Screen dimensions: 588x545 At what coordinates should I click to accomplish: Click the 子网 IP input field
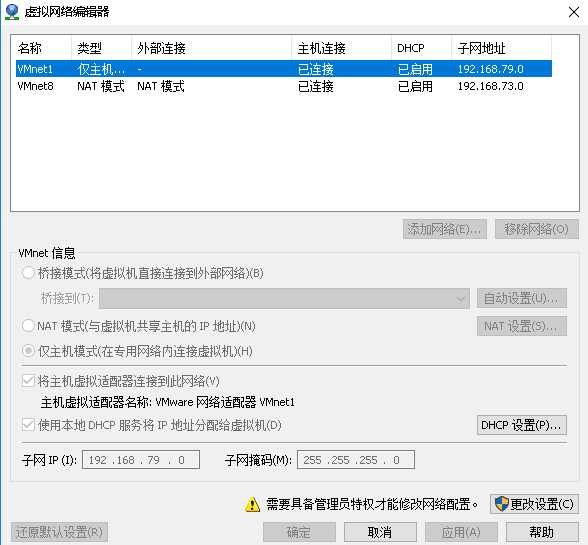point(141,460)
